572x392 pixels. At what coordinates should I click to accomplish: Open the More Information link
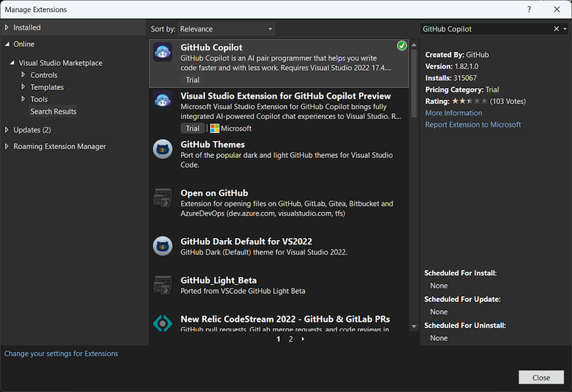(454, 113)
